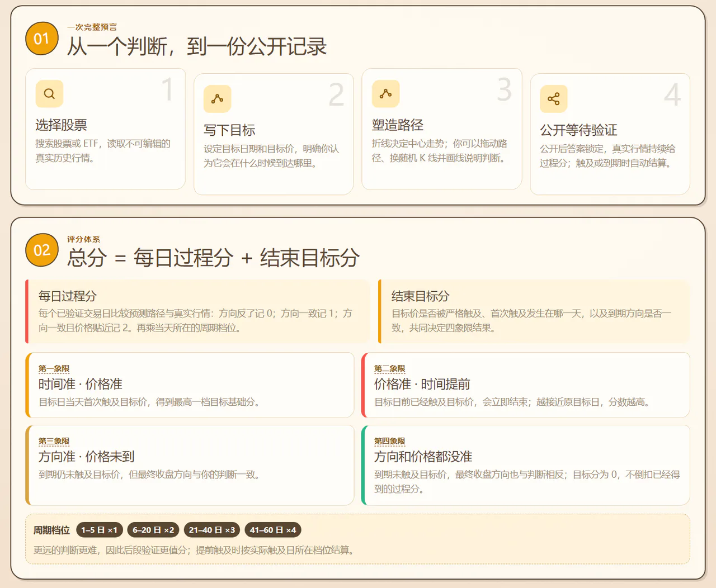
Task: Click the 第二象限 underlined label
Action: tap(390, 368)
